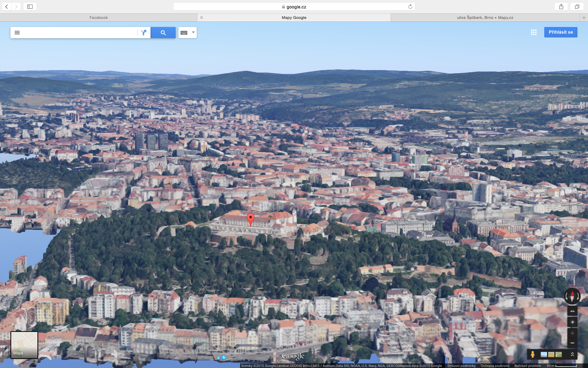Open the Google apps grid
The height and width of the screenshot is (368, 588).
(x=533, y=32)
